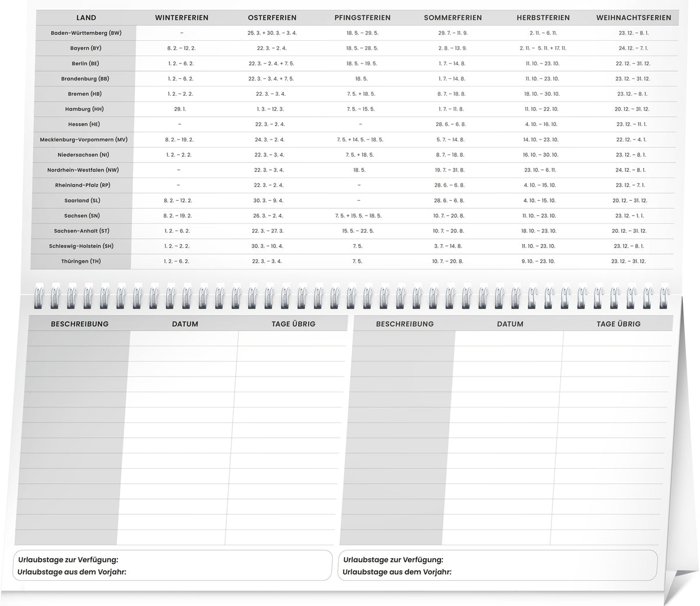Click Bayern's Winterferien dates "8. 2. – 12. 2."
Screen dimensions: 700x606
pyautogui.click(x=180, y=48)
